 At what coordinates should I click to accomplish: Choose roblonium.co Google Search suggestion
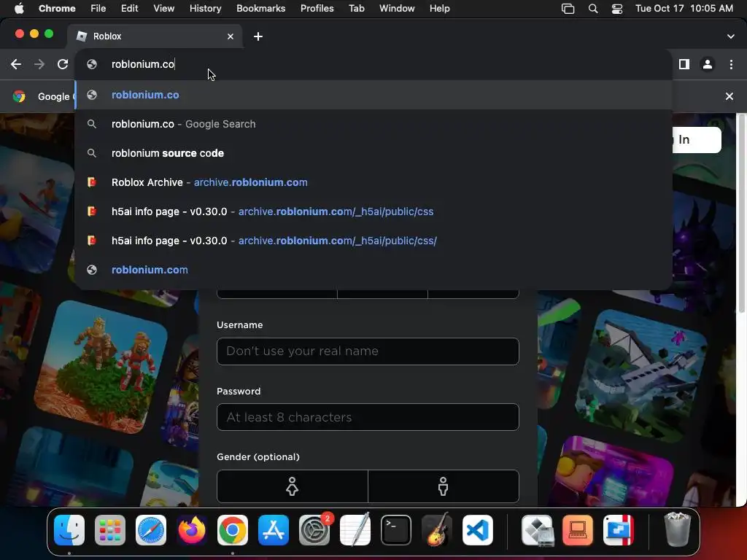(x=373, y=124)
